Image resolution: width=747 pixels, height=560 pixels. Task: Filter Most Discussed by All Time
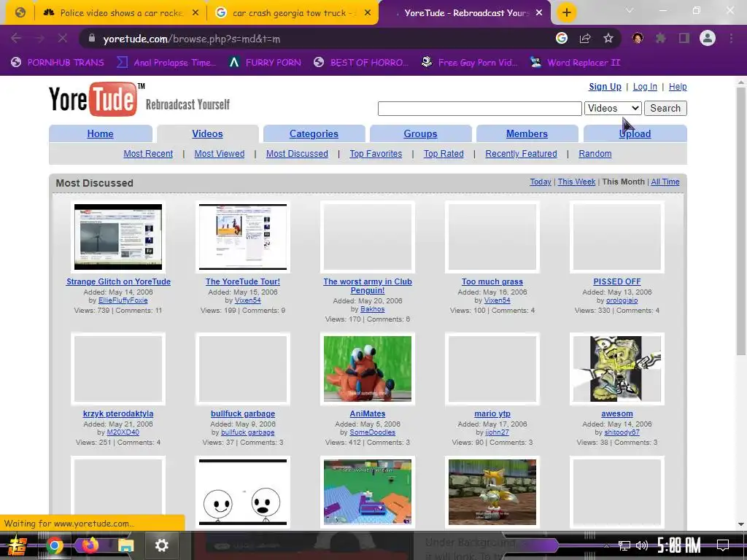(665, 182)
